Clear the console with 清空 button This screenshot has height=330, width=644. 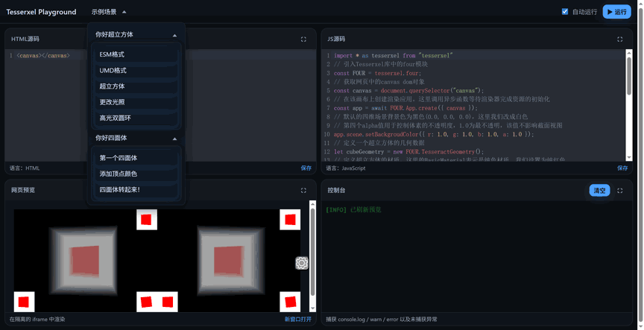599,191
